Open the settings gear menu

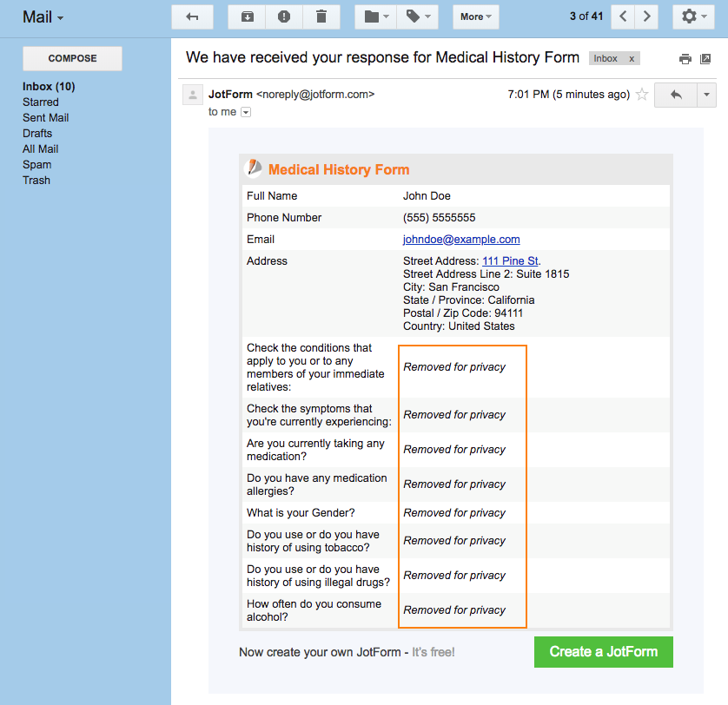tap(693, 17)
